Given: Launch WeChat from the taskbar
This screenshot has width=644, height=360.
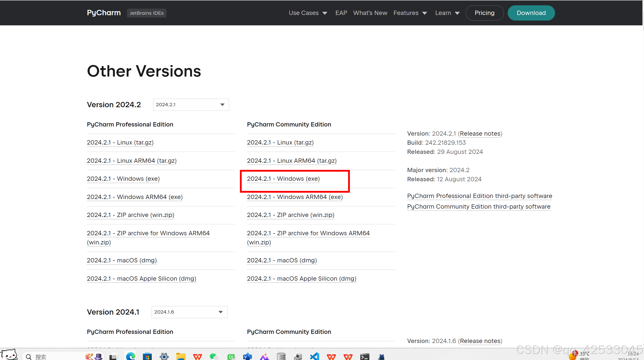Looking at the screenshot, I should [214, 356].
